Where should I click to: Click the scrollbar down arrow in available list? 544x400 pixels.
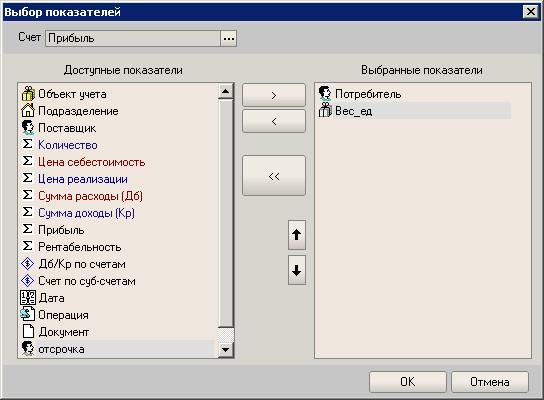pyautogui.click(x=226, y=349)
